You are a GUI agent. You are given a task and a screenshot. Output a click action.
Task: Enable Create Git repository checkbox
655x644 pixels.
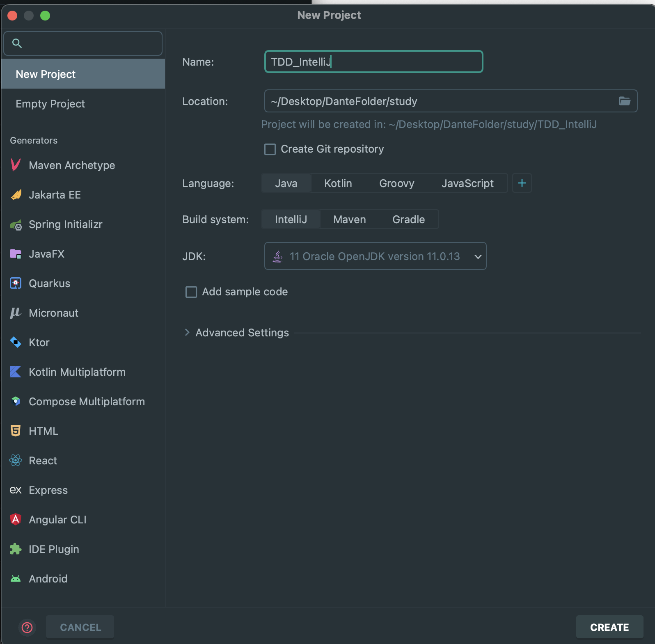pos(270,149)
